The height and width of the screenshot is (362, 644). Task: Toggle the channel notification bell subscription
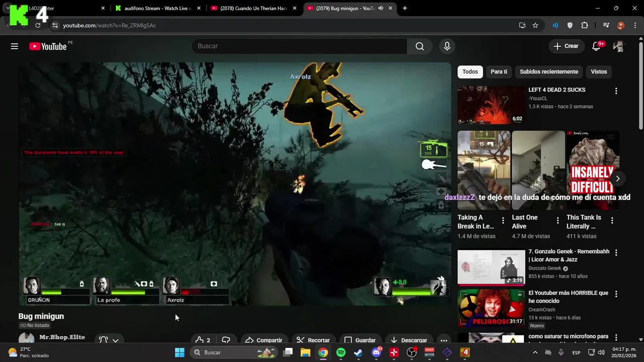point(104,340)
